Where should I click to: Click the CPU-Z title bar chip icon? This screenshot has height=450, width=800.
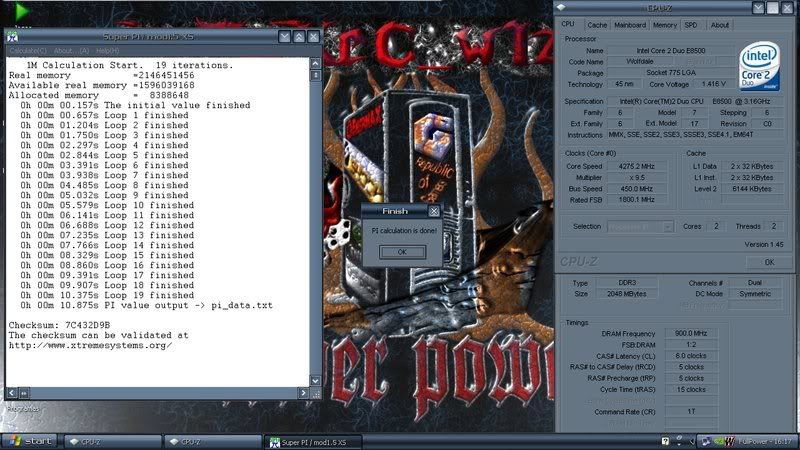point(561,7)
